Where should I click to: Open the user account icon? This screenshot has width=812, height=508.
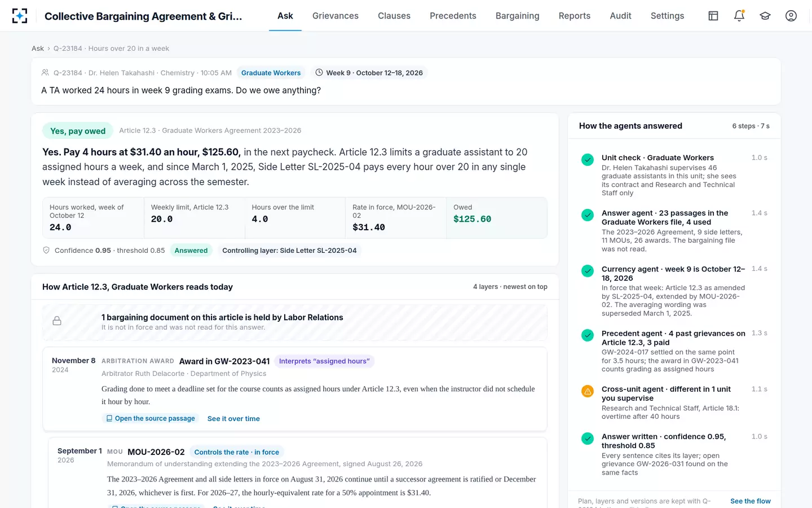pos(791,16)
